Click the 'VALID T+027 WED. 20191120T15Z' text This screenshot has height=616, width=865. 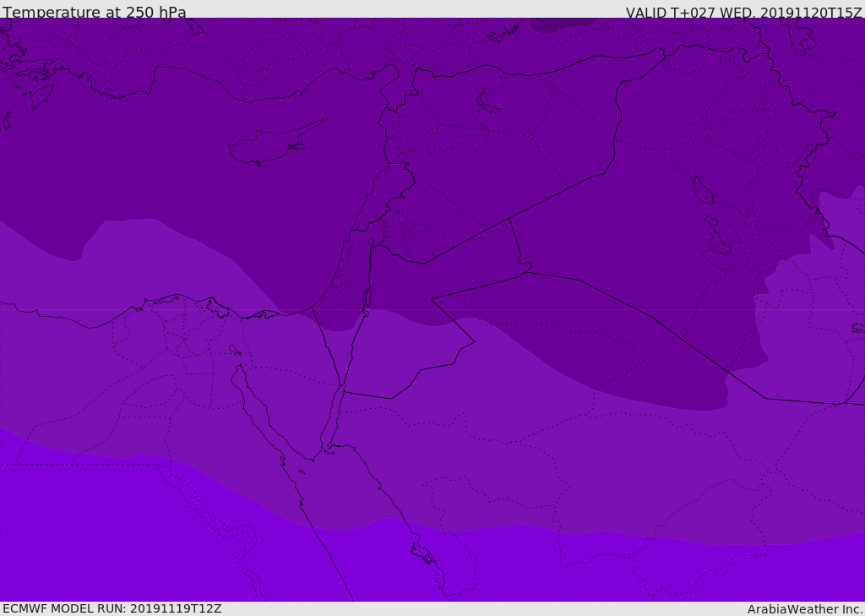pyautogui.click(x=743, y=12)
